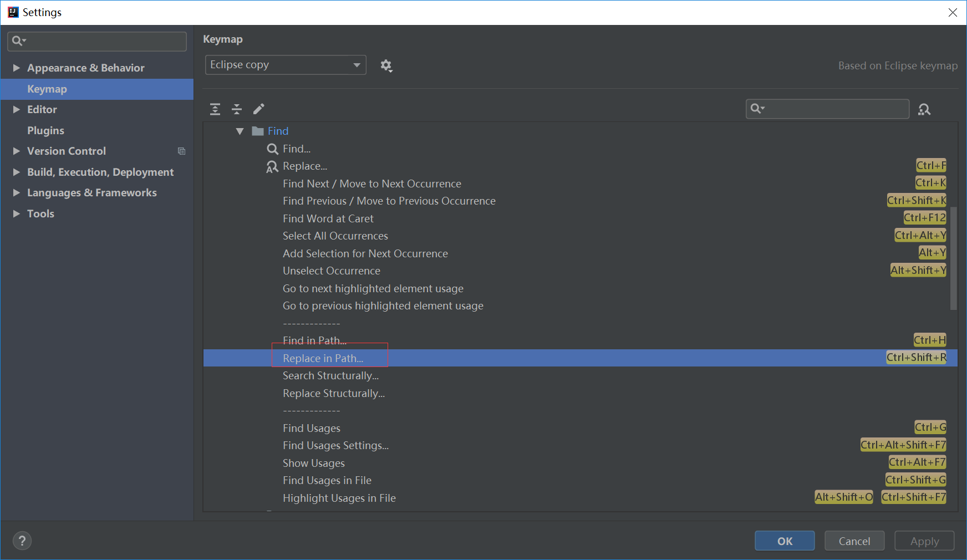Select the Select All Occurrences action
This screenshot has height=560, width=967.
[580, 236]
